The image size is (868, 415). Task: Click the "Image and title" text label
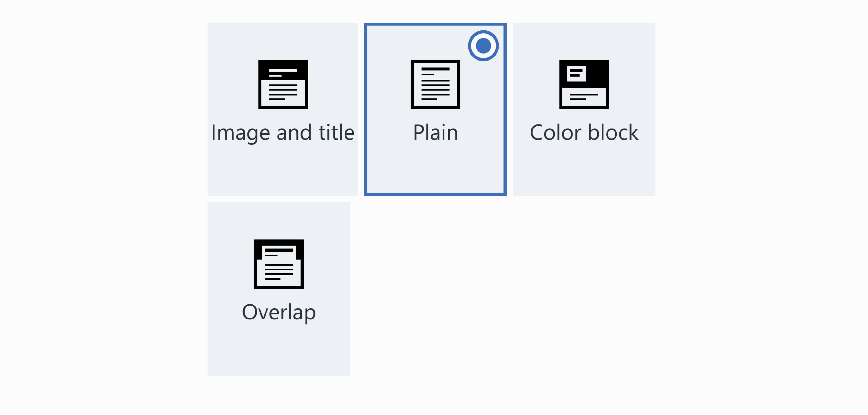tap(283, 132)
